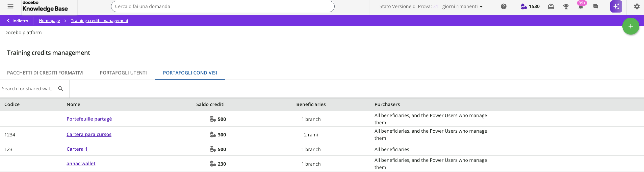Open the settings gear icon
The image size is (644, 172).
(637, 7)
